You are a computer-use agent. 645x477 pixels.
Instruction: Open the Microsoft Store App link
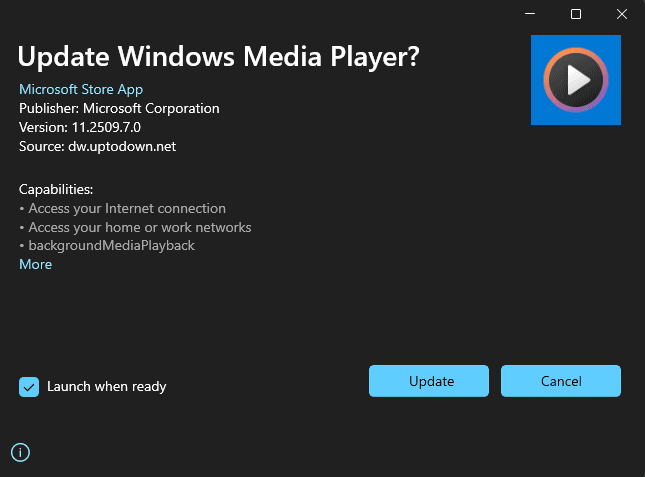[x=81, y=89]
